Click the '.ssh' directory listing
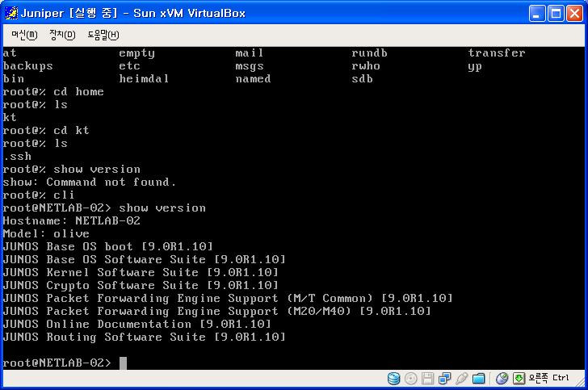Viewport: 588px width, 390px height. (17, 156)
